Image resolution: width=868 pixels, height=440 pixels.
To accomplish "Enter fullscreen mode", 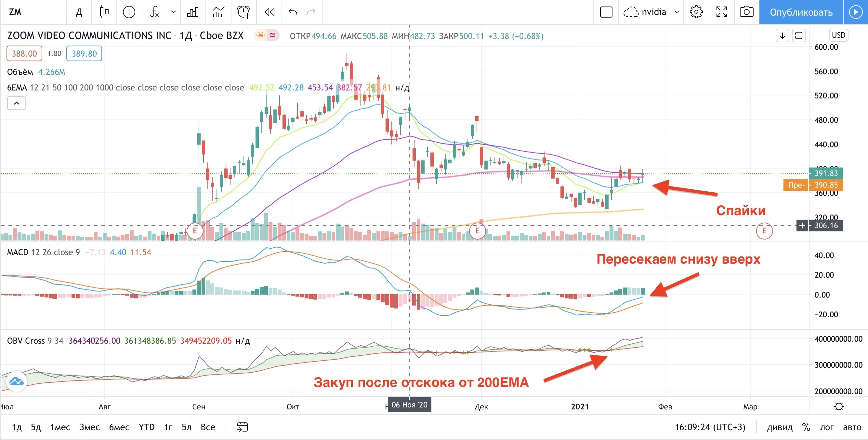I will click(721, 12).
